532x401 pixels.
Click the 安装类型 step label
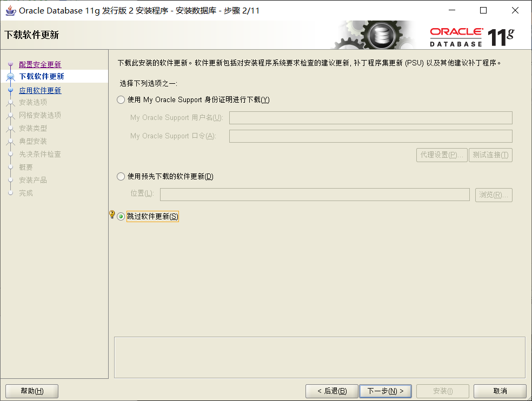33,128
